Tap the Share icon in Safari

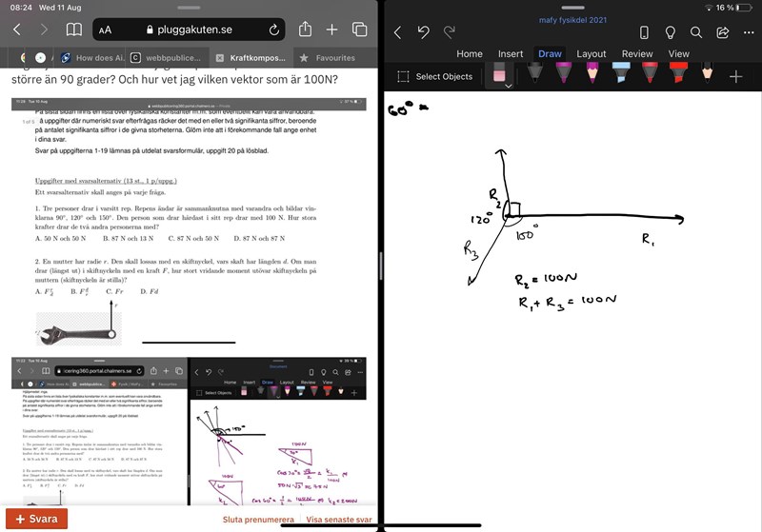click(305, 30)
